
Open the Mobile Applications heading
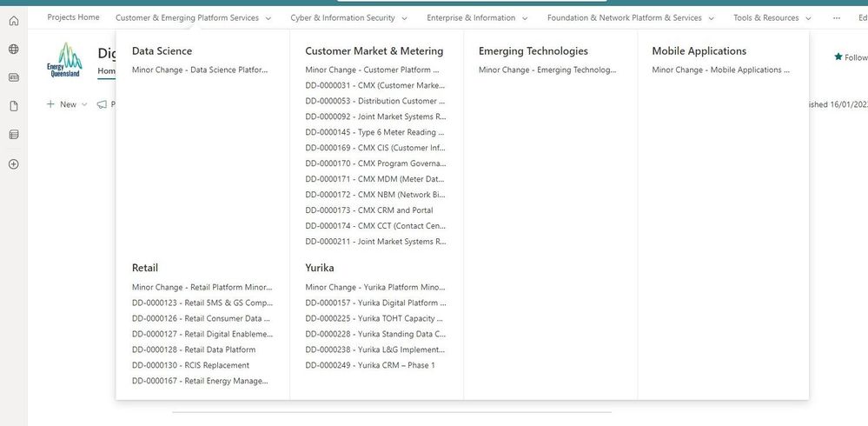point(699,51)
